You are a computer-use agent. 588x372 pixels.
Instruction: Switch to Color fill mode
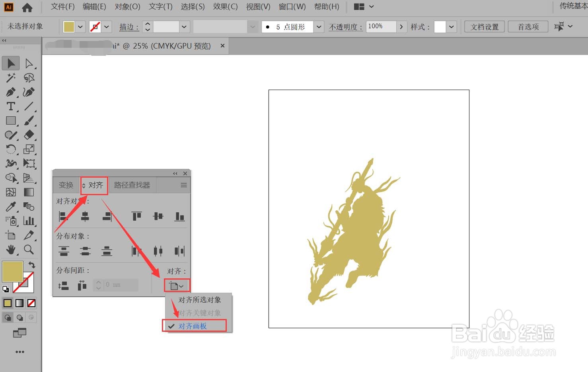(8, 303)
